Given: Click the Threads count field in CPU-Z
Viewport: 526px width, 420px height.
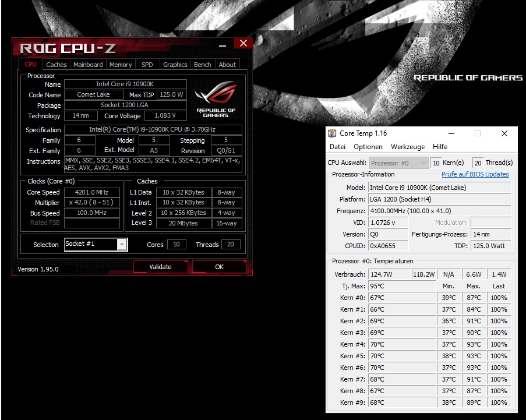Looking at the screenshot, I should click(231, 245).
